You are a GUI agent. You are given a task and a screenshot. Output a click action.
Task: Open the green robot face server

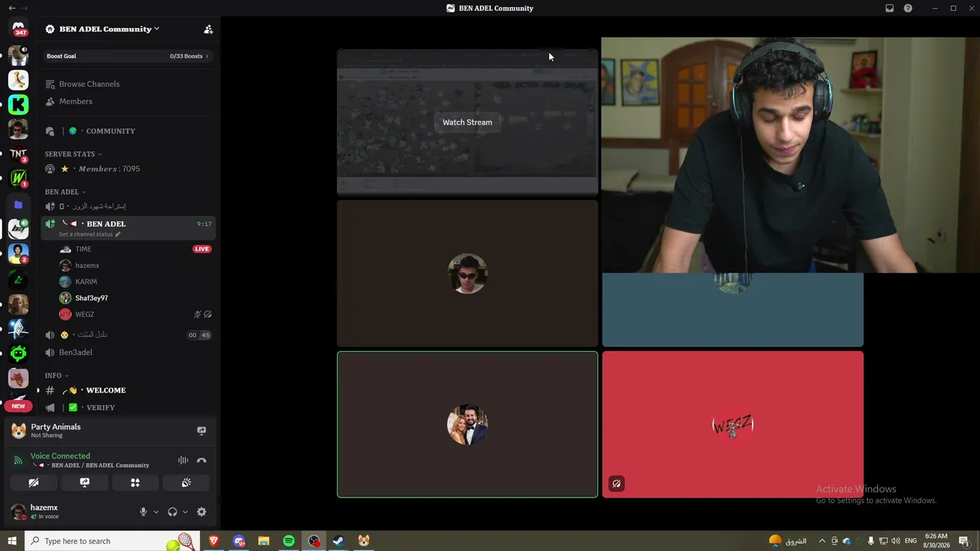point(18,353)
